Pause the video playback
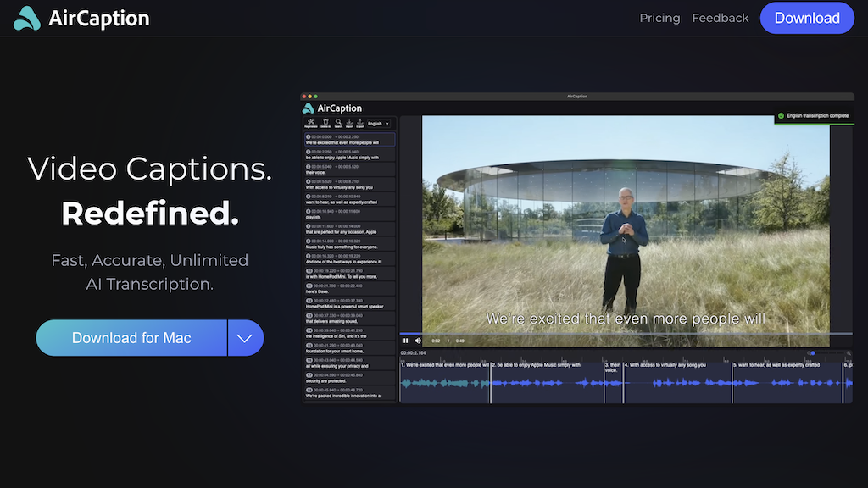 pyautogui.click(x=406, y=341)
